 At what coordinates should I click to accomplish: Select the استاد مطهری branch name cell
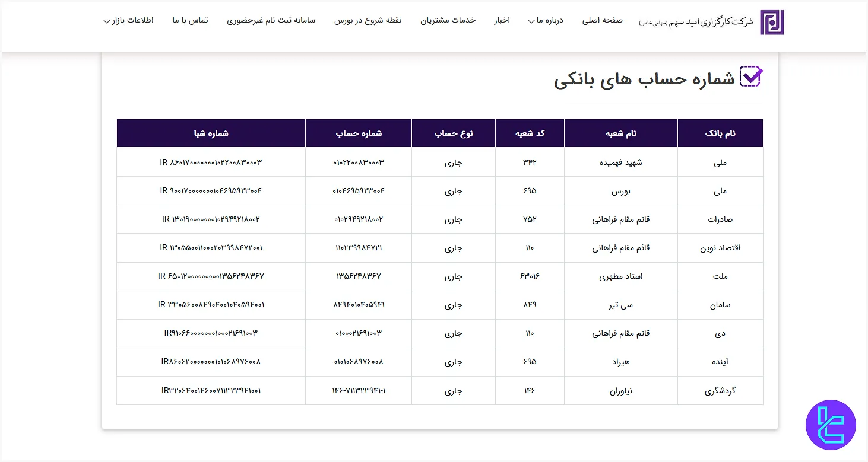(x=620, y=276)
